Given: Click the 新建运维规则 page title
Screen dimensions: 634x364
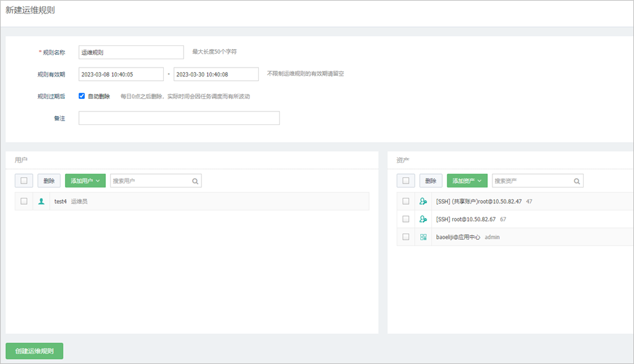Looking at the screenshot, I should click(x=30, y=10).
